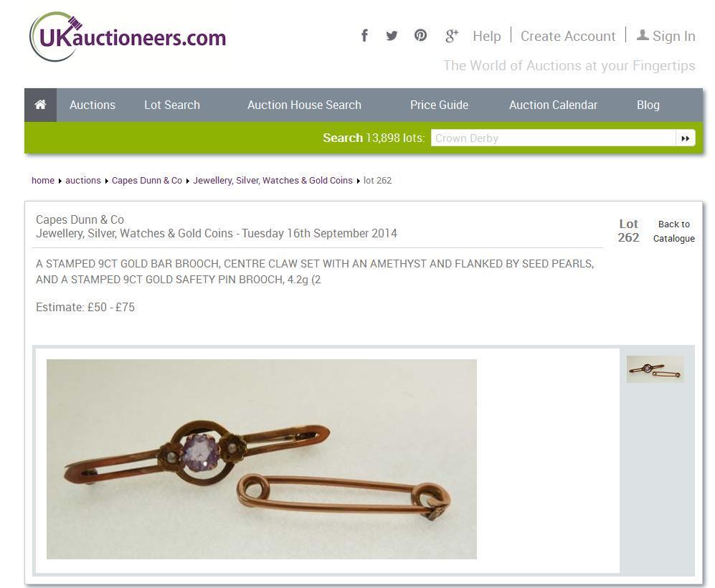Click the Sign In person icon
The width and height of the screenshot is (715, 588).
pos(643,35)
